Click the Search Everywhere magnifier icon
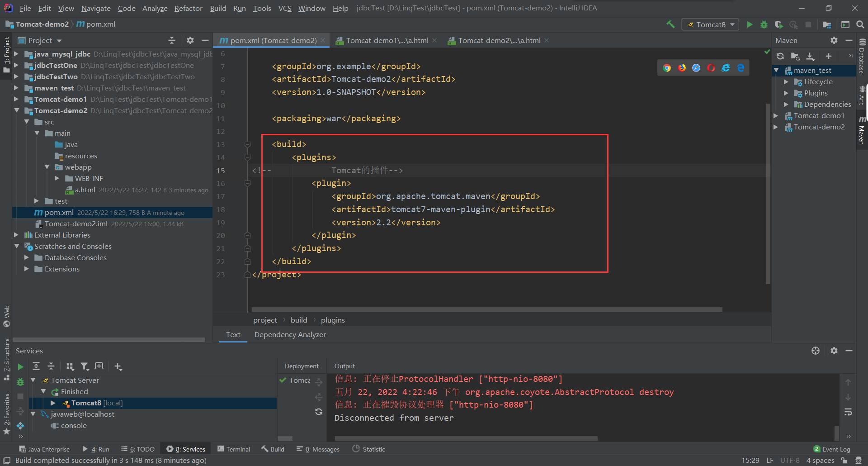The image size is (868, 466). pos(860,24)
